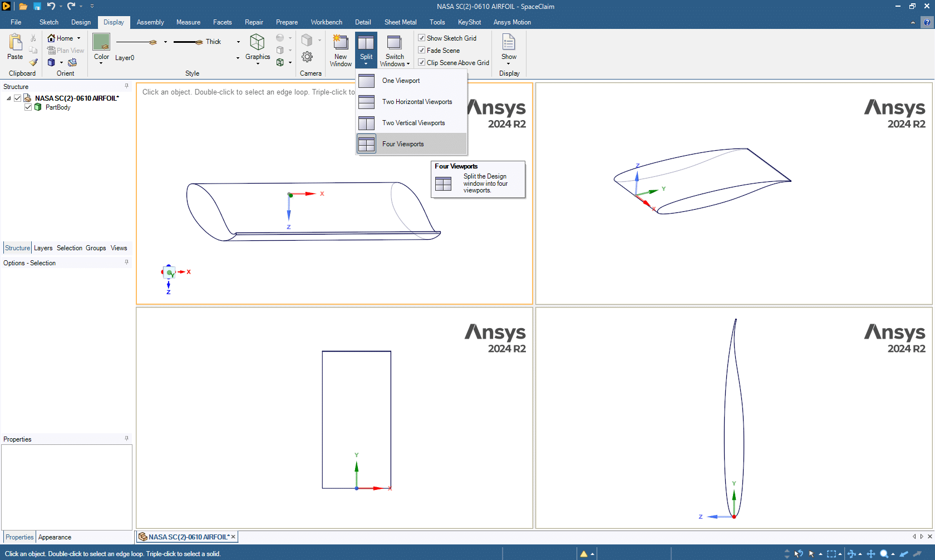
Task: Disable Clip Scene Above Grid
Action: [422, 63]
